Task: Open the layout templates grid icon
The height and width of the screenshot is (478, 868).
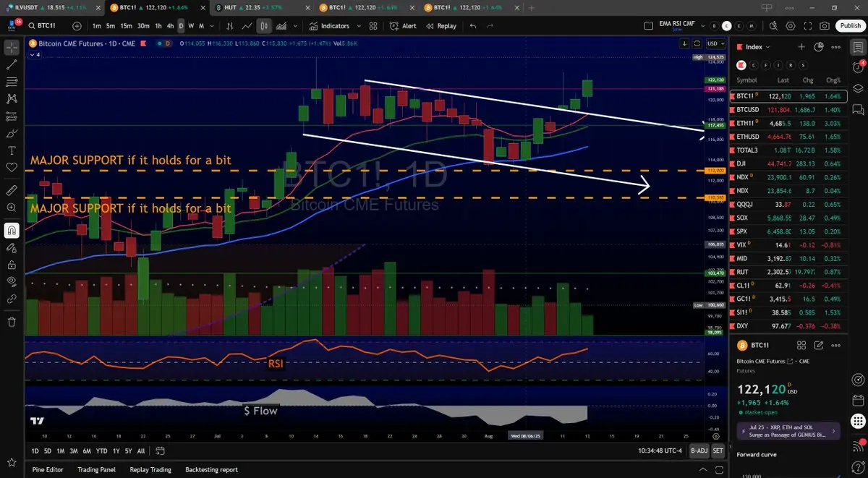Action: 374,26
